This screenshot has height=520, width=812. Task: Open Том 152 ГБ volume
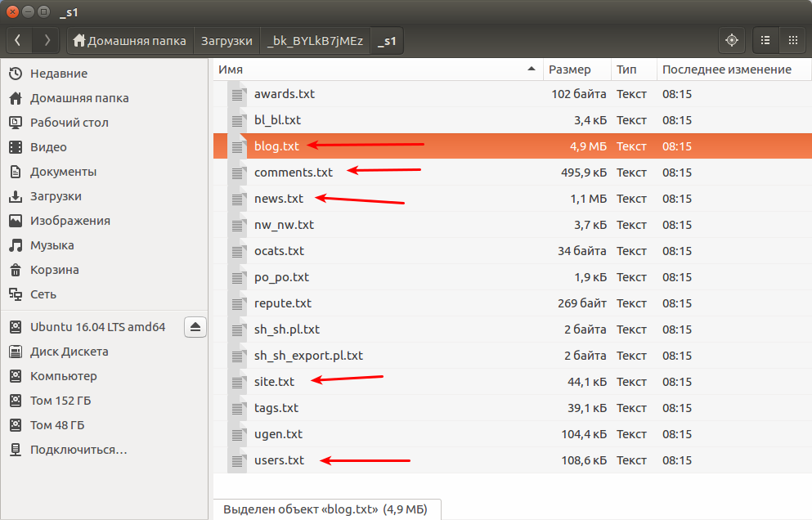click(61, 401)
